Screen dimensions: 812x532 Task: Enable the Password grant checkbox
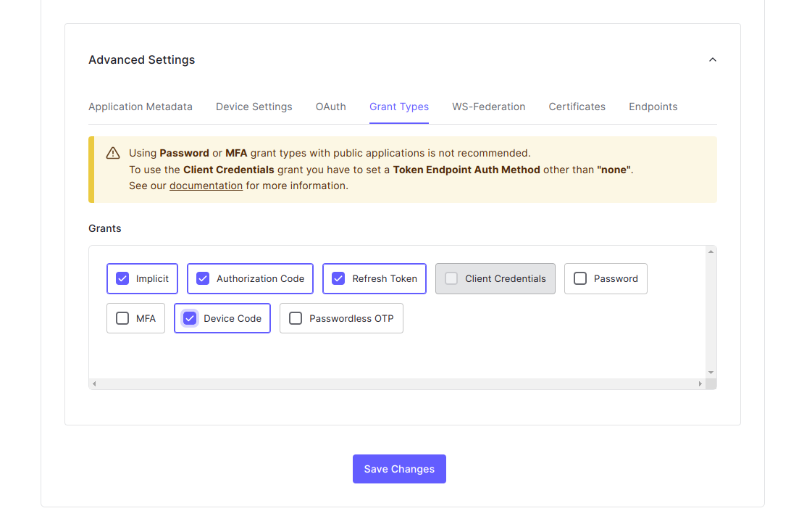tap(580, 278)
